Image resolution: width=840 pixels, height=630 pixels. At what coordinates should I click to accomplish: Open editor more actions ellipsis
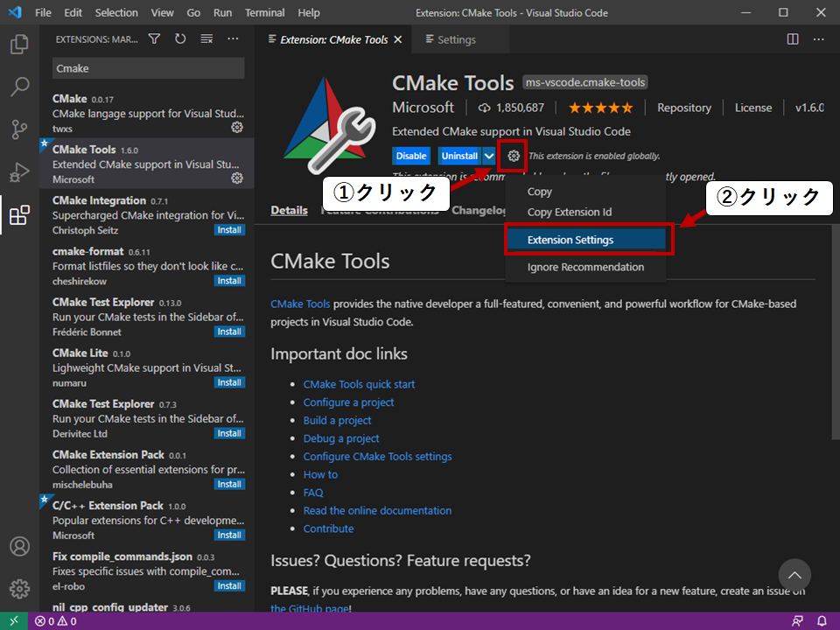click(x=819, y=39)
